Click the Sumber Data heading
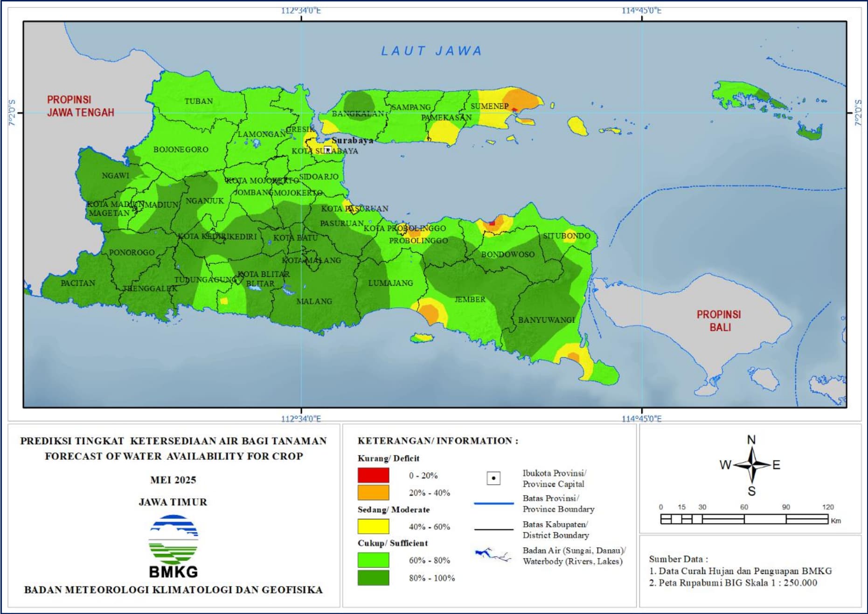Viewport: 868px width, 614px height. coord(679,559)
